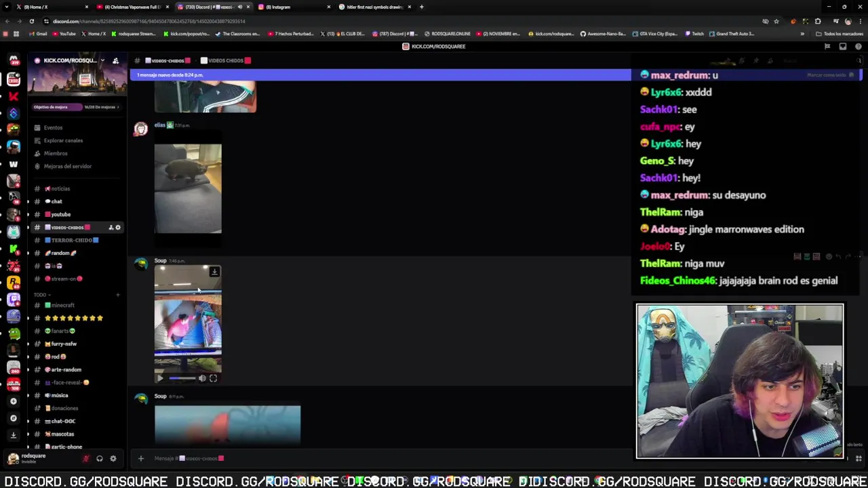This screenshot has height=488, width=868.
Task: Reload the page in browser
Action: coord(31,21)
